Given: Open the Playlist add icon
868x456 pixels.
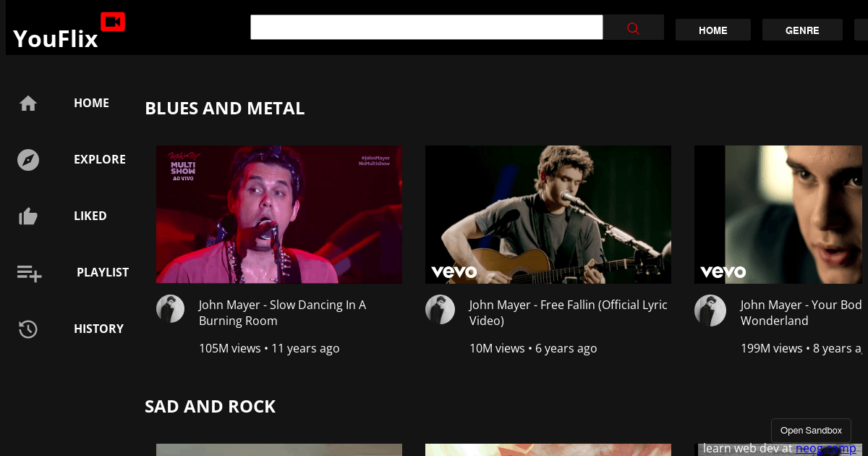Looking at the screenshot, I should 29,273.
